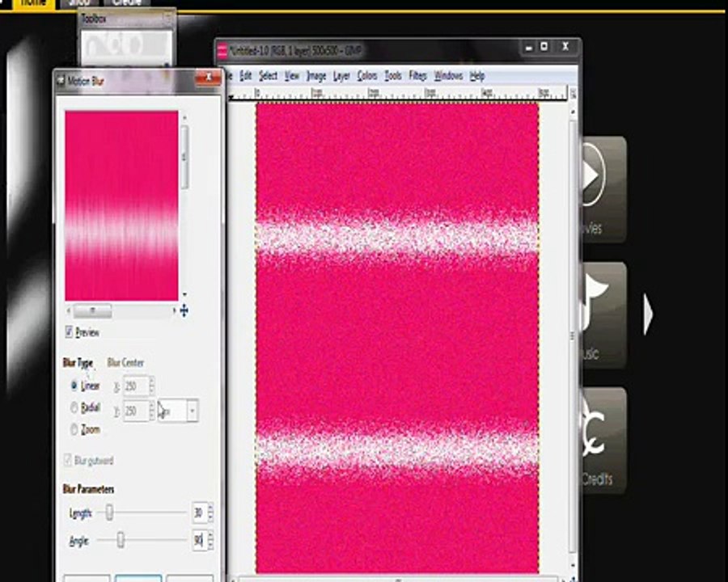The image size is (728, 582).
Task: Click the blur center X value field
Action: click(136, 386)
